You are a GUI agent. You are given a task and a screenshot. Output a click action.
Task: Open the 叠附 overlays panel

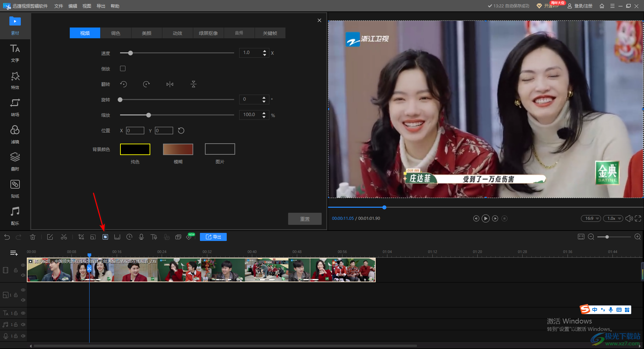click(15, 162)
